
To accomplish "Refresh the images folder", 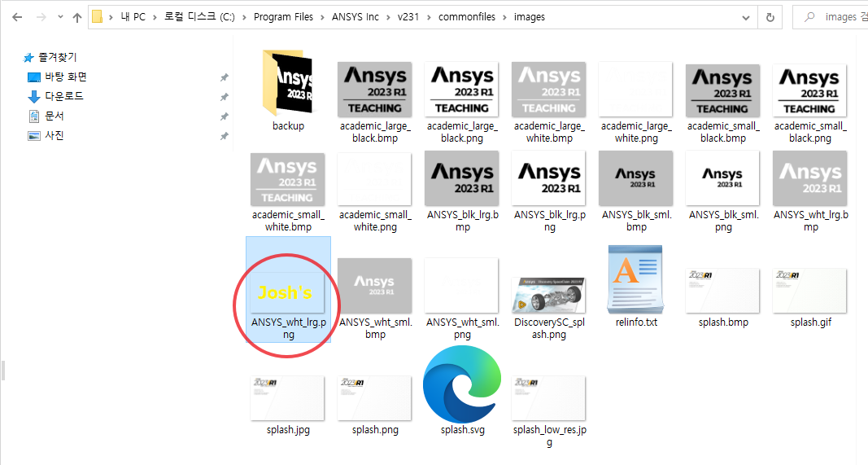I will tap(770, 18).
